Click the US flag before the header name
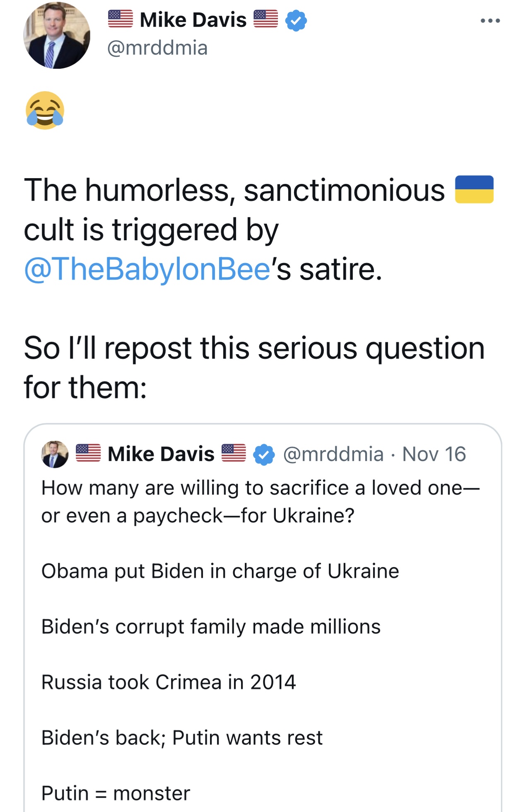Screen dimensions: 509x812 pos(121,19)
